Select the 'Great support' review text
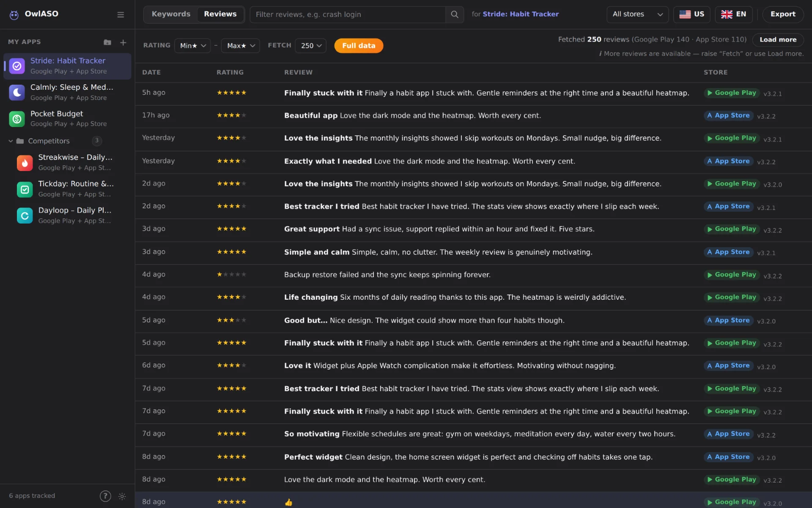The image size is (812, 508). [439, 229]
